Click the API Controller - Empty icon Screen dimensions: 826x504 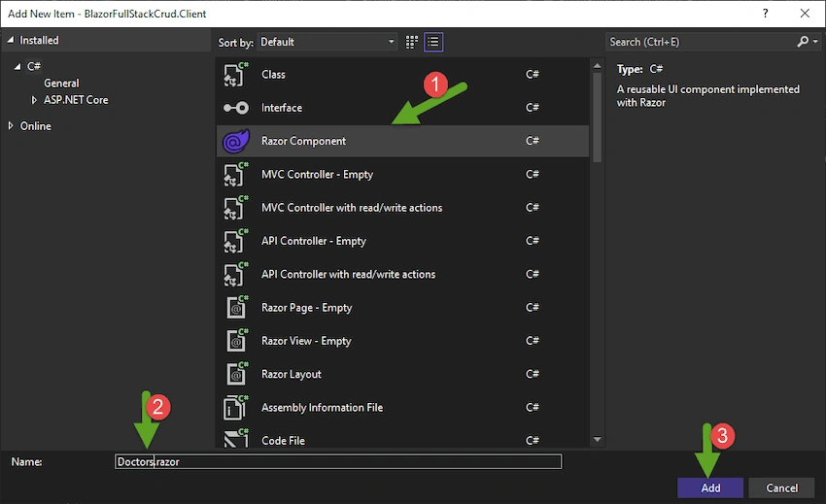pyautogui.click(x=235, y=241)
